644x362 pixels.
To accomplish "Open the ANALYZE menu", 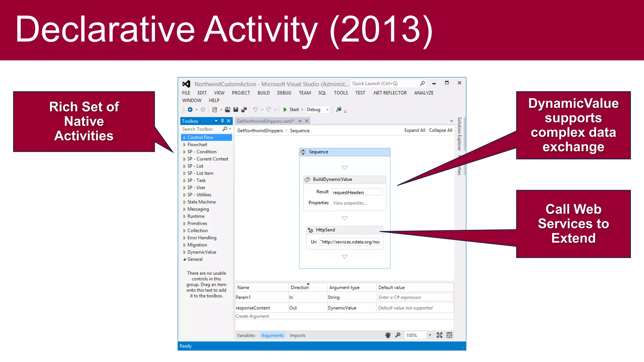I will [424, 93].
